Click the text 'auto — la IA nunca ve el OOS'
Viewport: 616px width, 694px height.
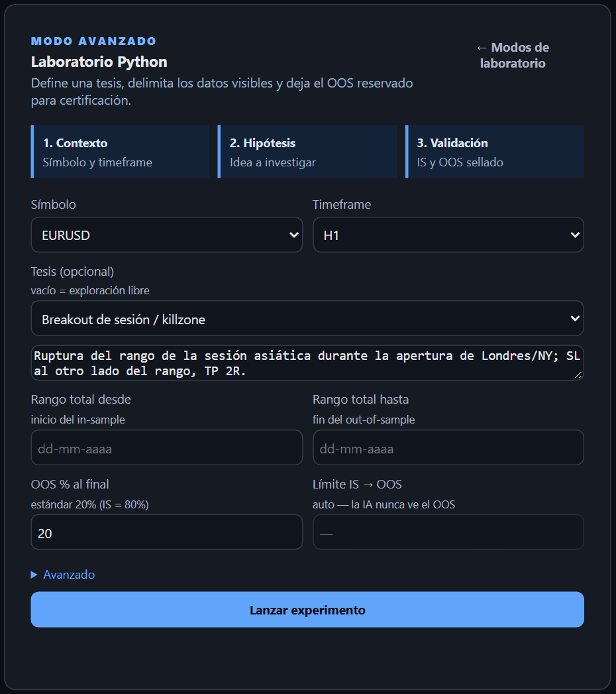(x=384, y=504)
